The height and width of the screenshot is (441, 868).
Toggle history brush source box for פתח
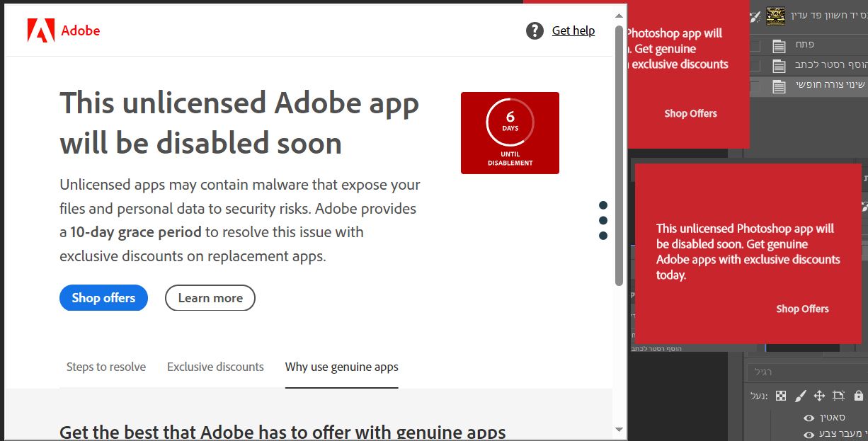(x=755, y=46)
